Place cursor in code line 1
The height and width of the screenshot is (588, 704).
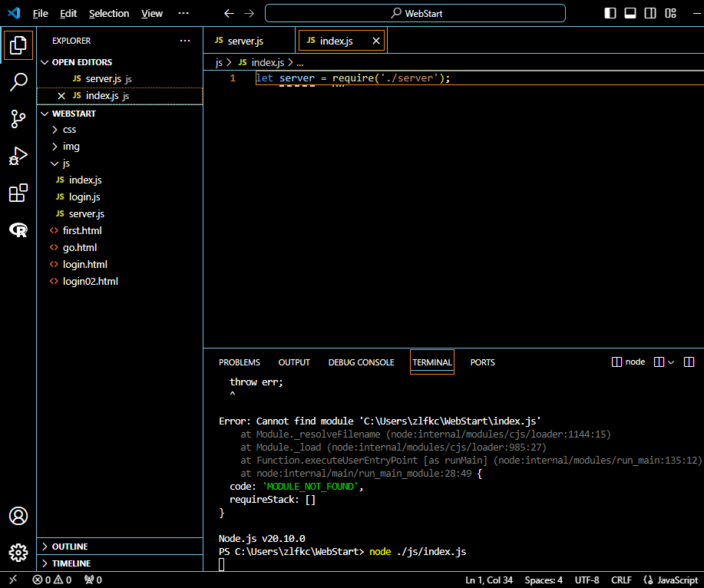[x=480, y=78]
